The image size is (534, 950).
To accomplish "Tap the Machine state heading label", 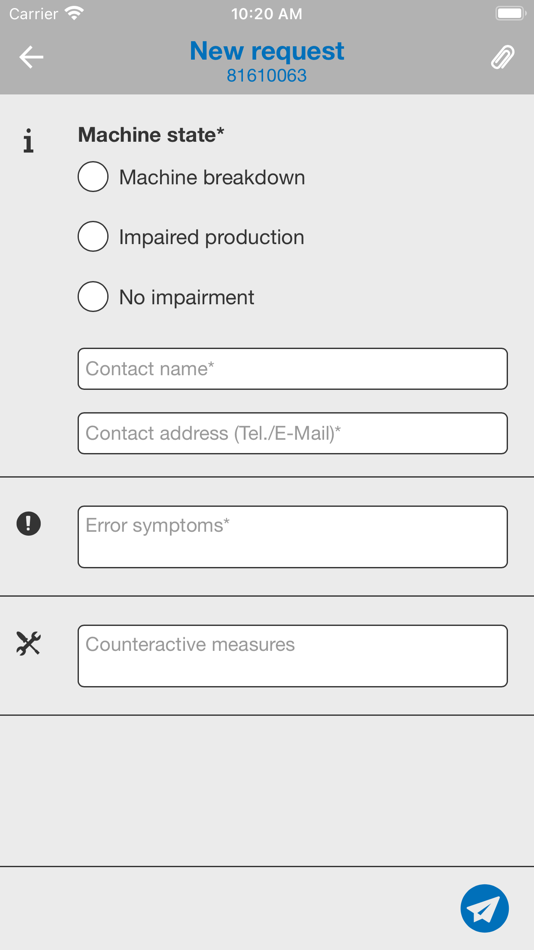I will (x=151, y=135).
